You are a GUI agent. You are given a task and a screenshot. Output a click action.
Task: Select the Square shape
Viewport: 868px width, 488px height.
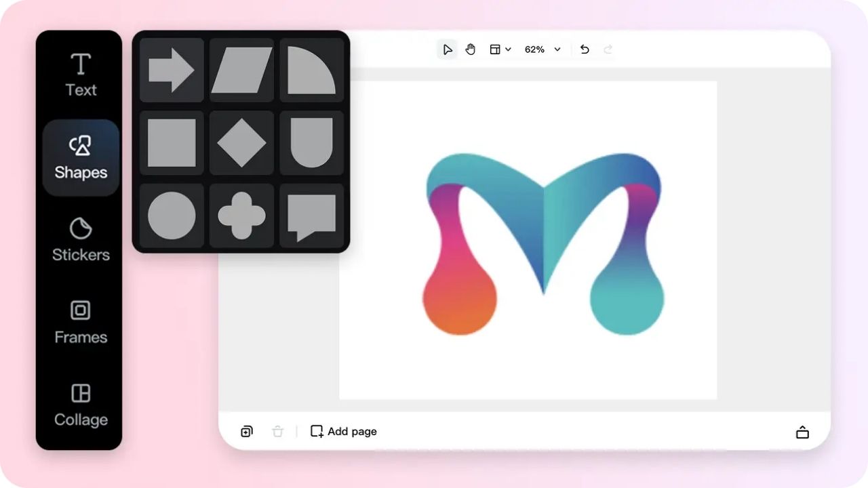[171, 142]
